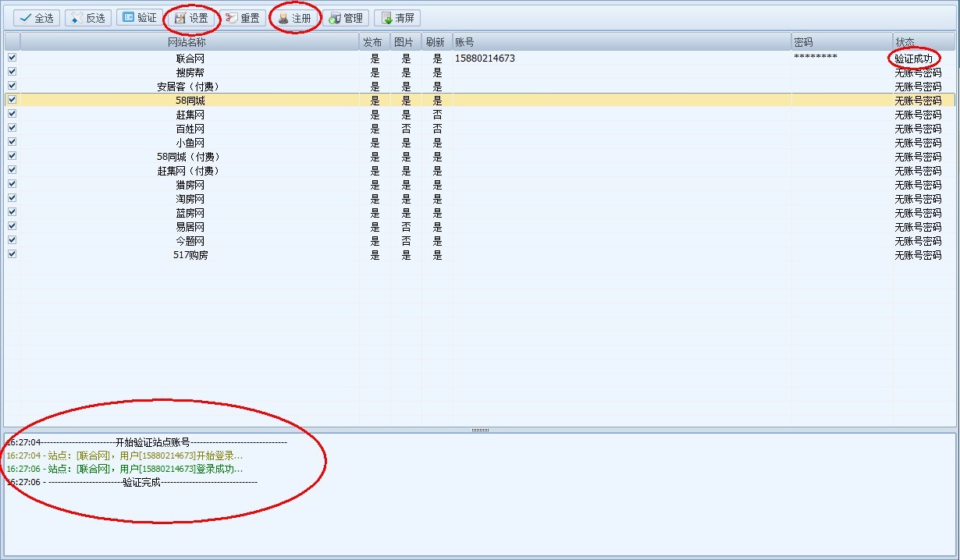Clear the log with 清屏 button
The image size is (960, 560).
click(x=397, y=18)
